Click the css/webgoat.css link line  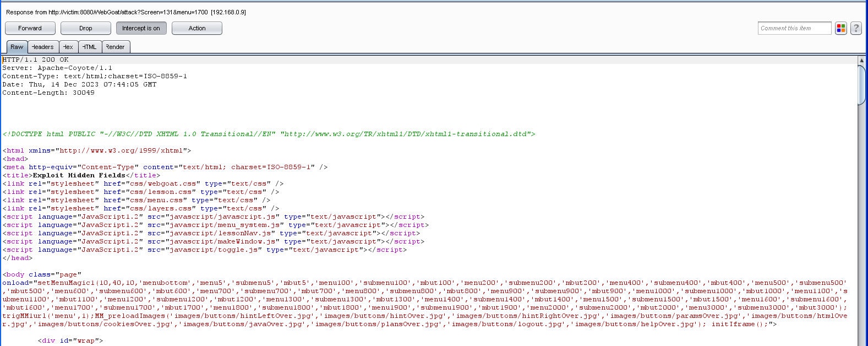[143, 183]
